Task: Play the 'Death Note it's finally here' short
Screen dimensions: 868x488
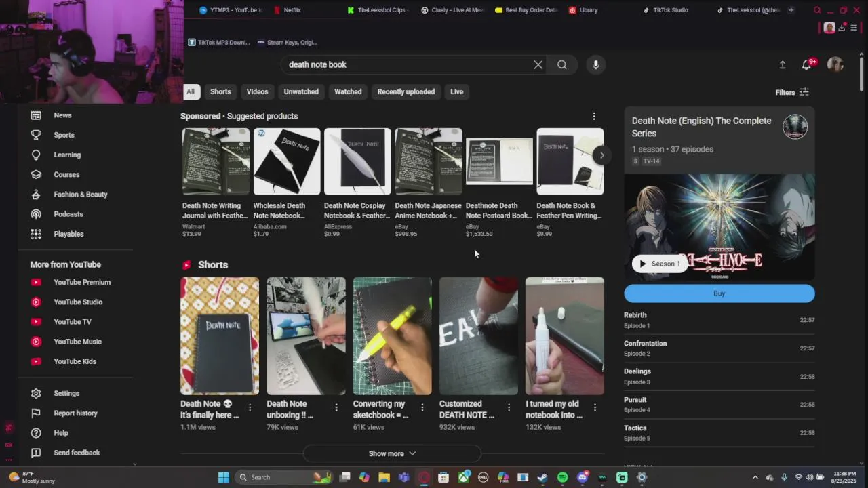Action: click(220, 335)
